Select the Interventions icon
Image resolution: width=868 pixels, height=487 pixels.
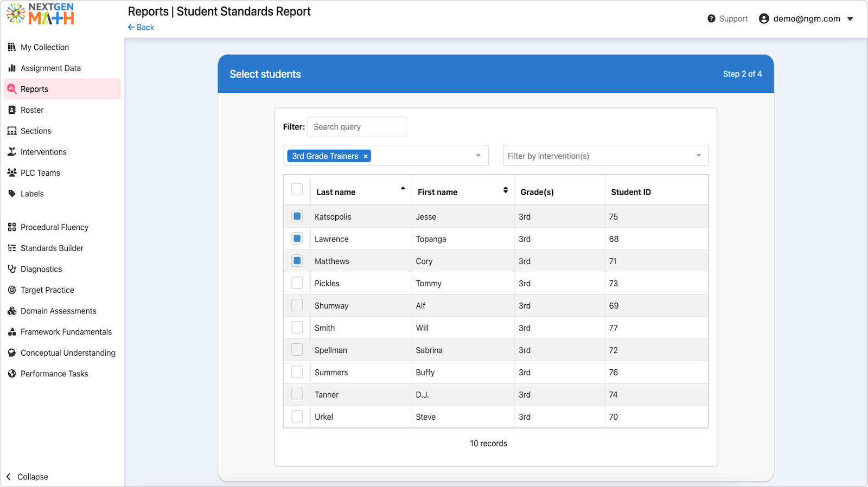point(11,152)
